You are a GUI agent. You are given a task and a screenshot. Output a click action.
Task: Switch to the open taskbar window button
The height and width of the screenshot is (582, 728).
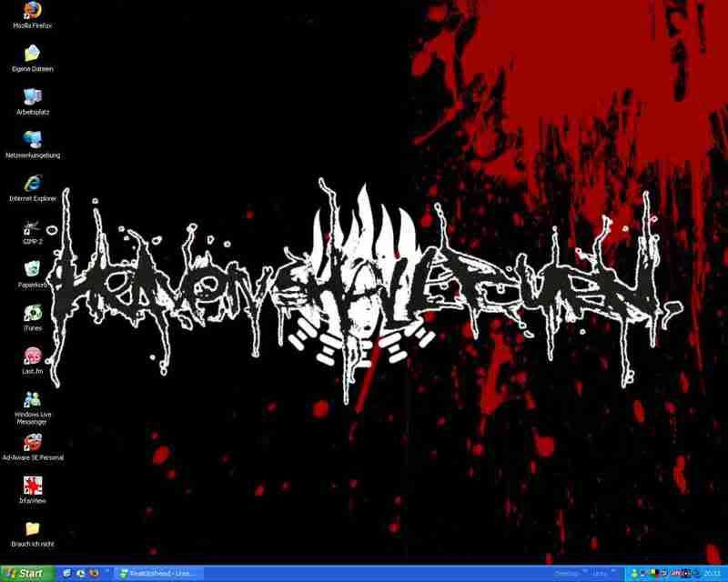158,574
